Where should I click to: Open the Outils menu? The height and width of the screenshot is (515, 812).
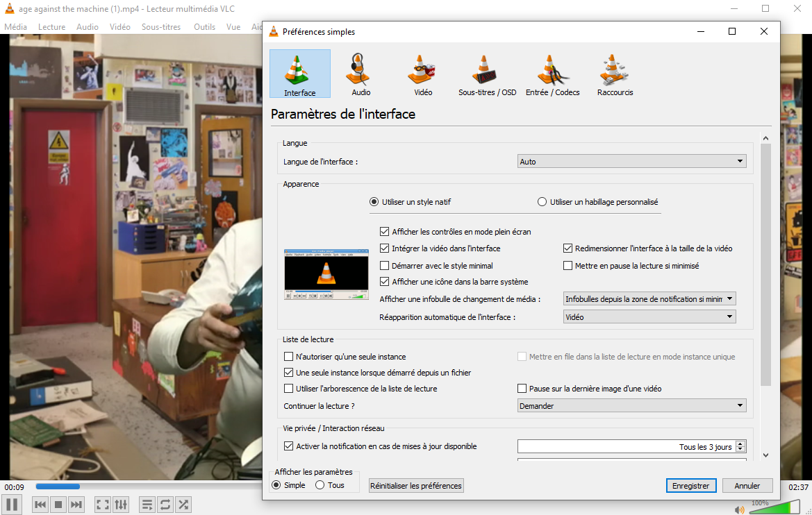coord(204,27)
